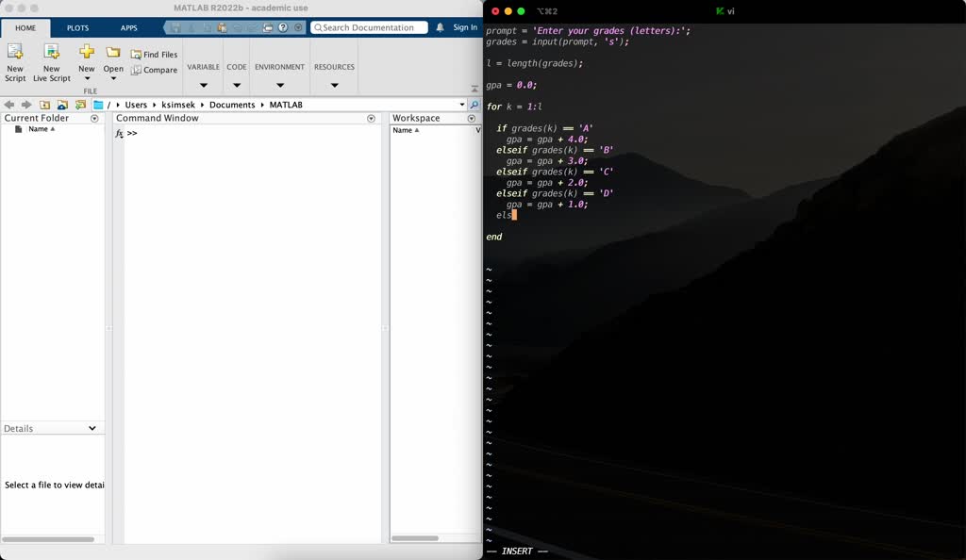This screenshot has height=560, width=966.
Task: Click the 'for k = 1:l' line in vi
Action: 514,107
